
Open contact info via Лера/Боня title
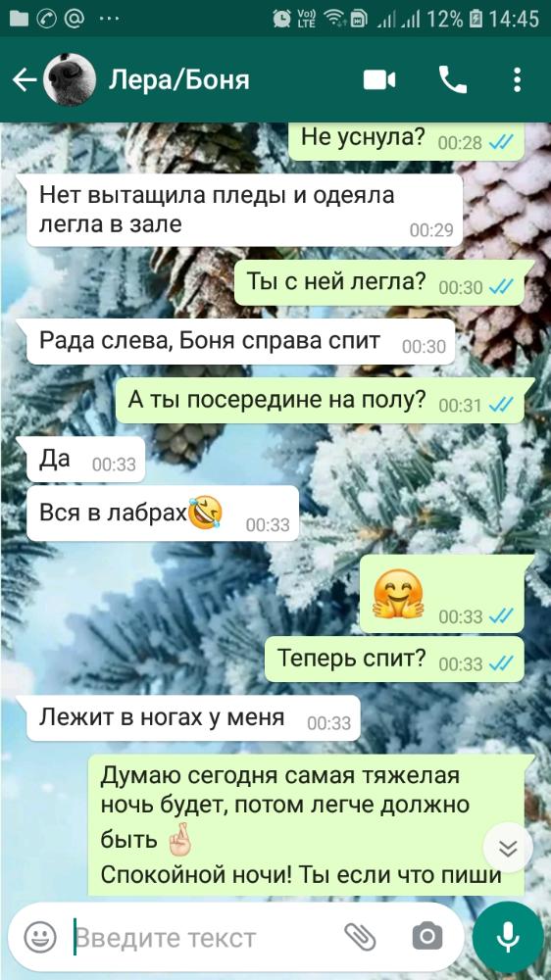[x=179, y=80]
